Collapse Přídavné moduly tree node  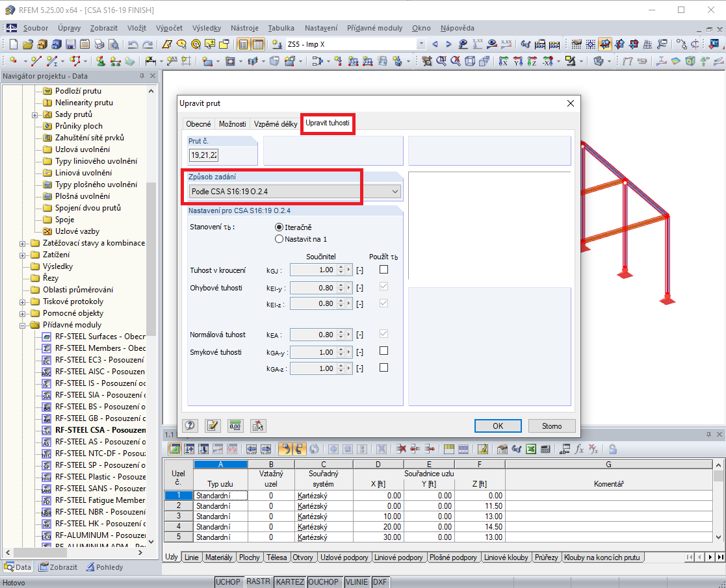click(x=22, y=326)
